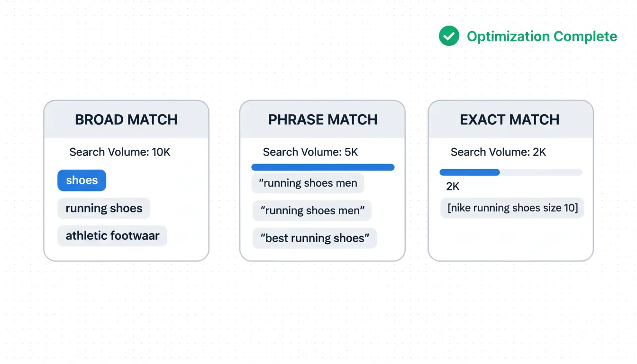The height and width of the screenshot is (364, 637).
Task: Click the 2K value below the Exact Match bar
Action: pos(453,187)
